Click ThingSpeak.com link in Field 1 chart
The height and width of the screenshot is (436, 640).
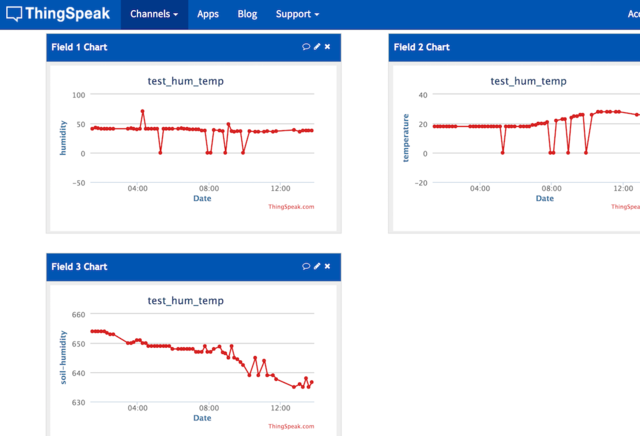click(x=291, y=207)
